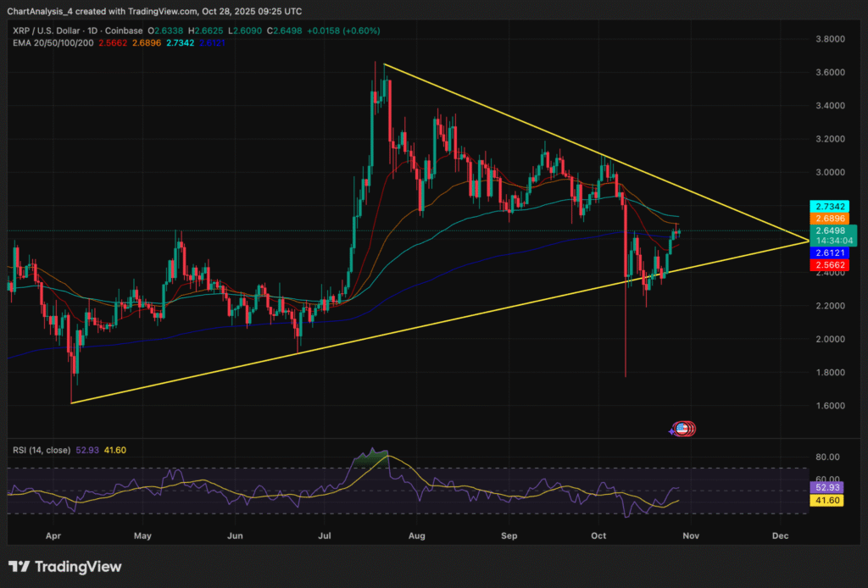The width and height of the screenshot is (868, 588).
Task: Click the long-wick October crash candle
Action: [626, 287]
